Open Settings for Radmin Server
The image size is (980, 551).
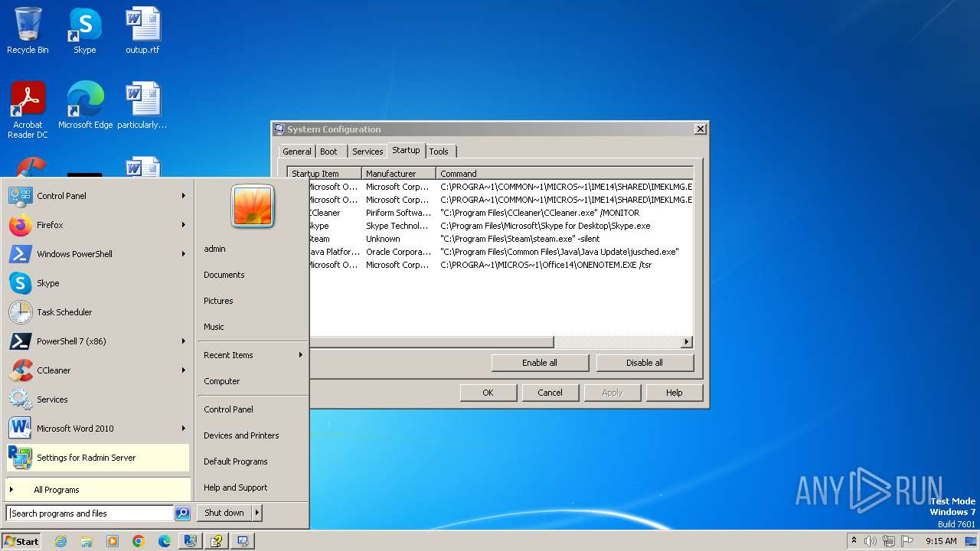click(x=98, y=458)
